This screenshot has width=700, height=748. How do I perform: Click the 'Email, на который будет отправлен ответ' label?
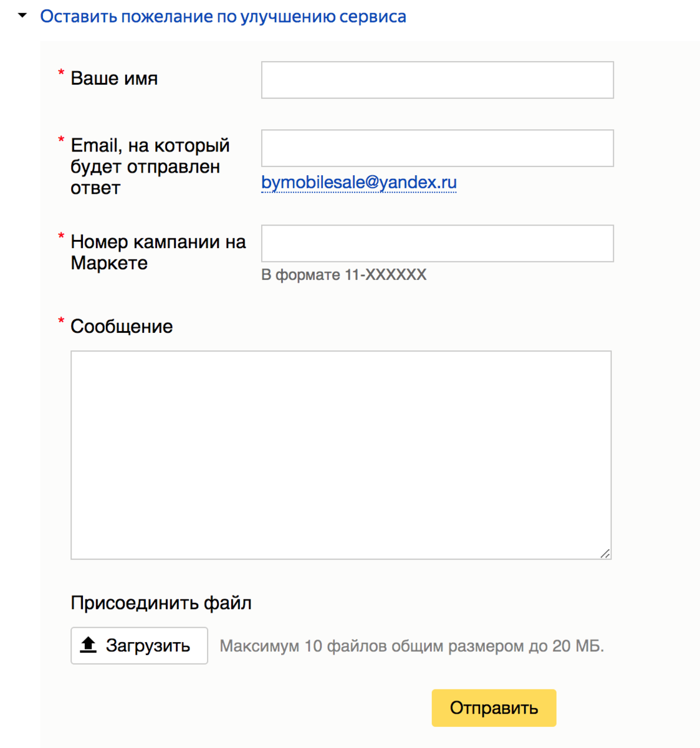coord(150,166)
